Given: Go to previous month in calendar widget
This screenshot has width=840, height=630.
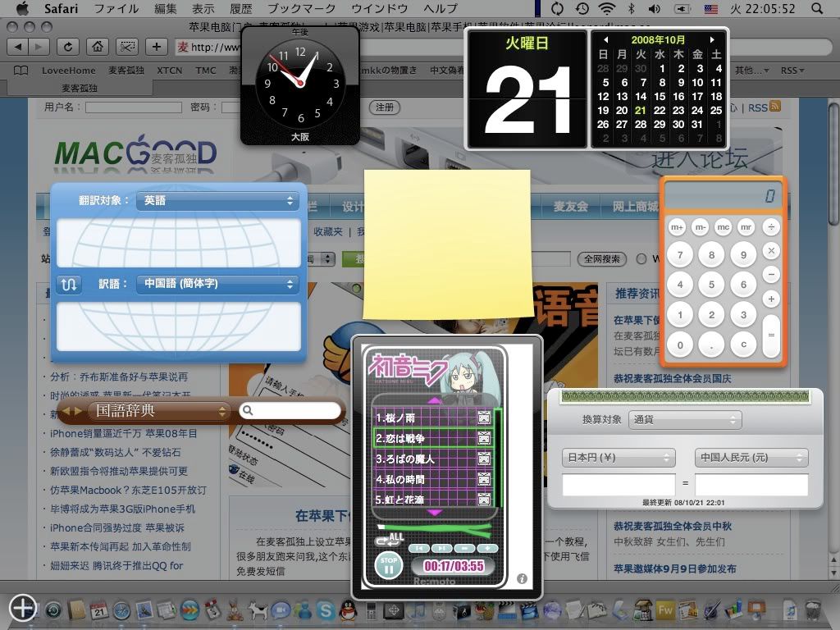Looking at the screenshot, I should [x=606, y=39].
